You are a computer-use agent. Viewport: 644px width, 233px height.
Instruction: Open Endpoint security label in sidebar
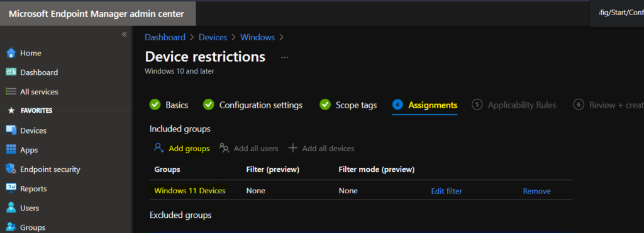pyautogui.click(x=50, y=169)
